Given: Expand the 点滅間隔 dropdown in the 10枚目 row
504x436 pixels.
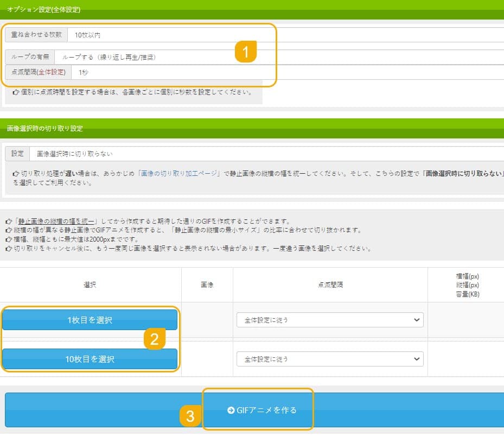Looking at the screenshot, I should pos(329,359).
